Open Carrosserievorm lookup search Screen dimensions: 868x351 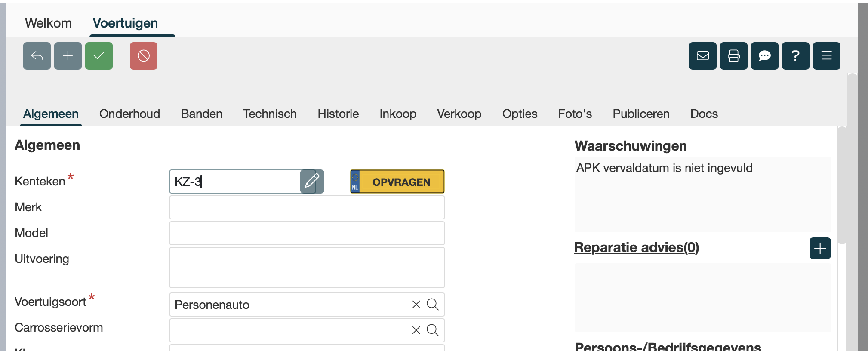(433, 330)
